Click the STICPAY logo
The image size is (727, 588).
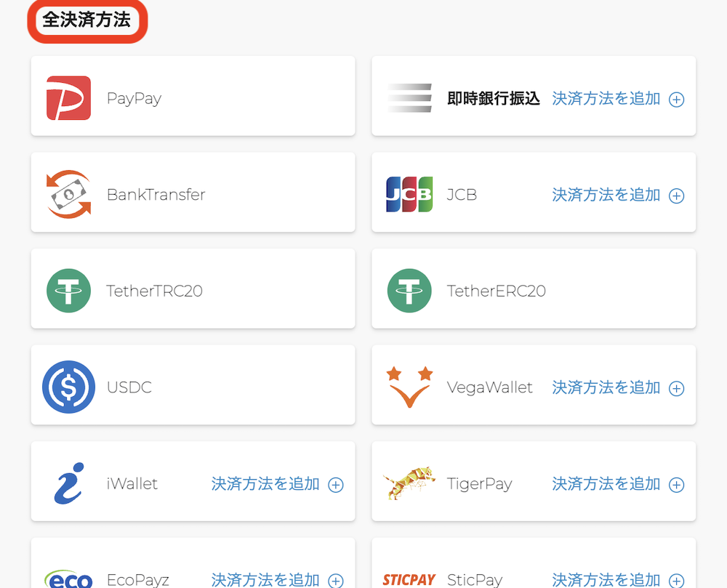(x=409, y=580)
